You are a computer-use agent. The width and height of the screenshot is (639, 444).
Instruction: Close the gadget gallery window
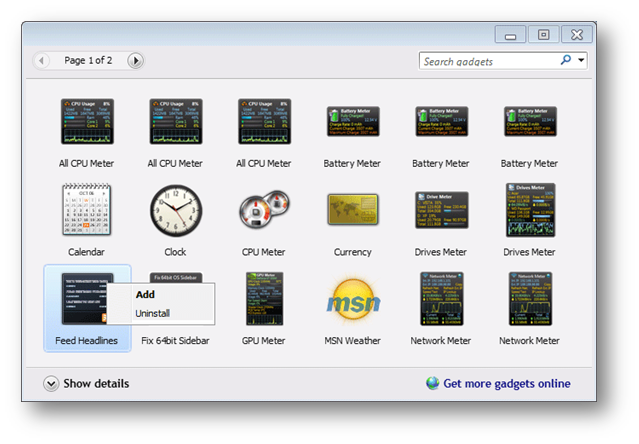point(577,35)
